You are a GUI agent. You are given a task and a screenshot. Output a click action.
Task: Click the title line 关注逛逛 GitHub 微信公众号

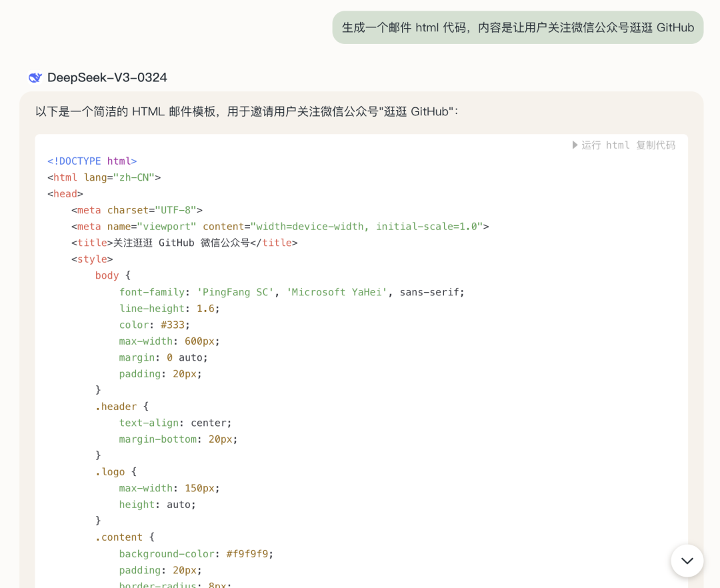point(185,243)
